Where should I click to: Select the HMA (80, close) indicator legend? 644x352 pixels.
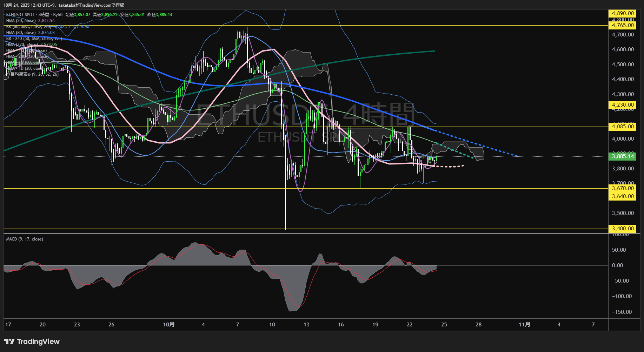click(21, 33)
